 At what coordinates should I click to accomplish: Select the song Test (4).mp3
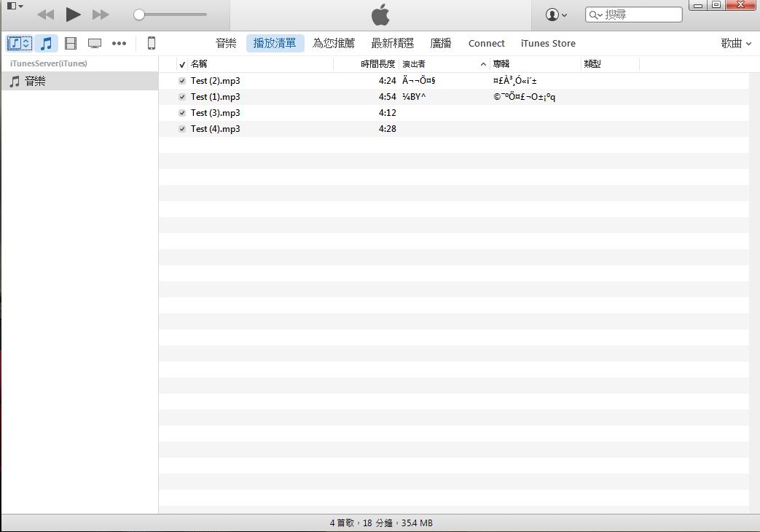215,129
